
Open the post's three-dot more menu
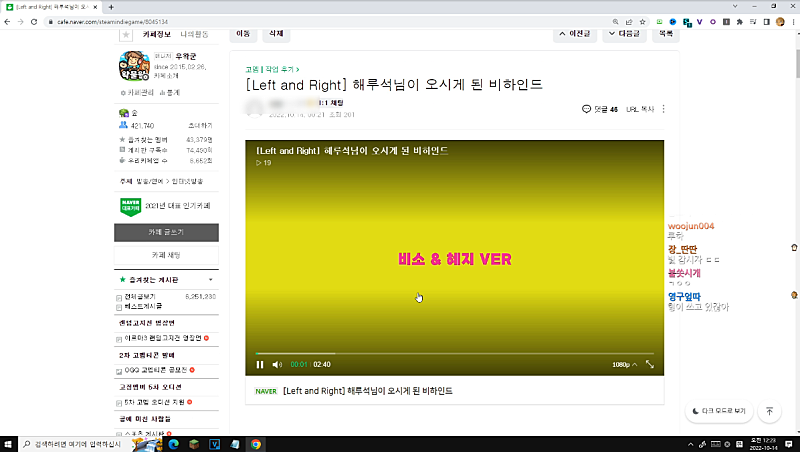click(x=663, y=109)
